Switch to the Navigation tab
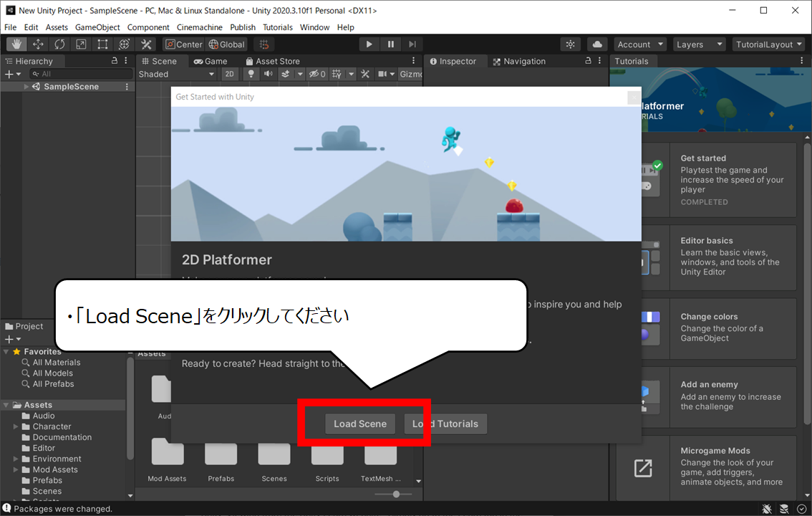 pyautogui.click(x=519, y=61)
